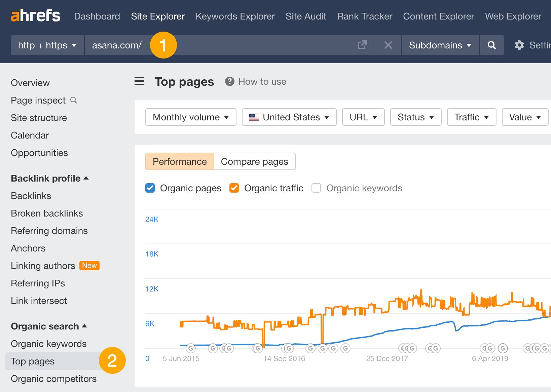Disable the Organic traffic checkbox
Screen dimensions: 551x392
(234, 188)
